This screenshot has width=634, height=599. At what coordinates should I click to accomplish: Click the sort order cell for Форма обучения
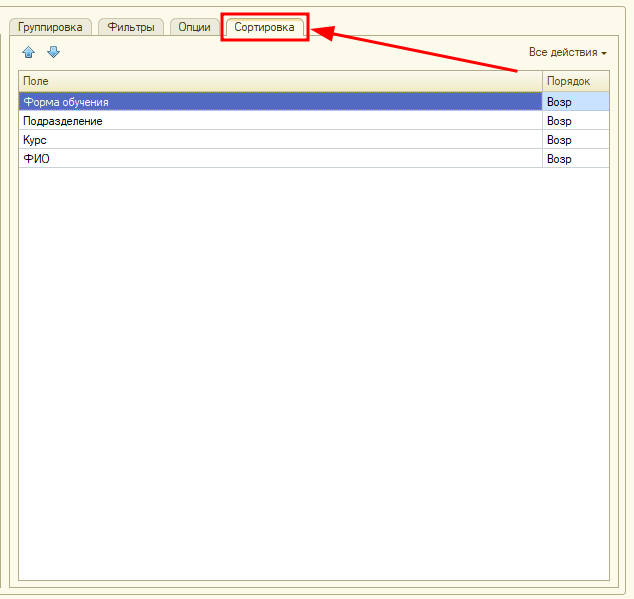(x=575, y=101)
